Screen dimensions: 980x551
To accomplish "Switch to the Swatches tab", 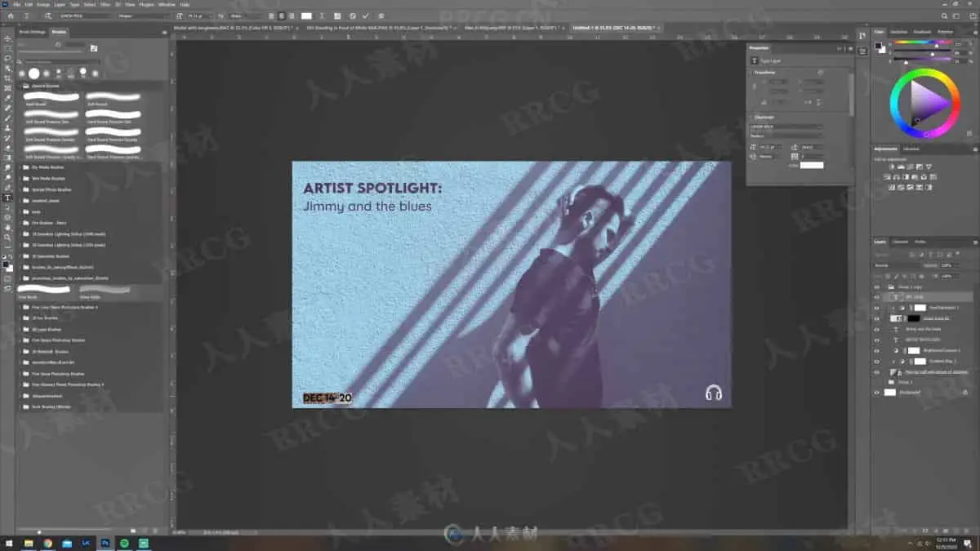I will tap(898, 32).
